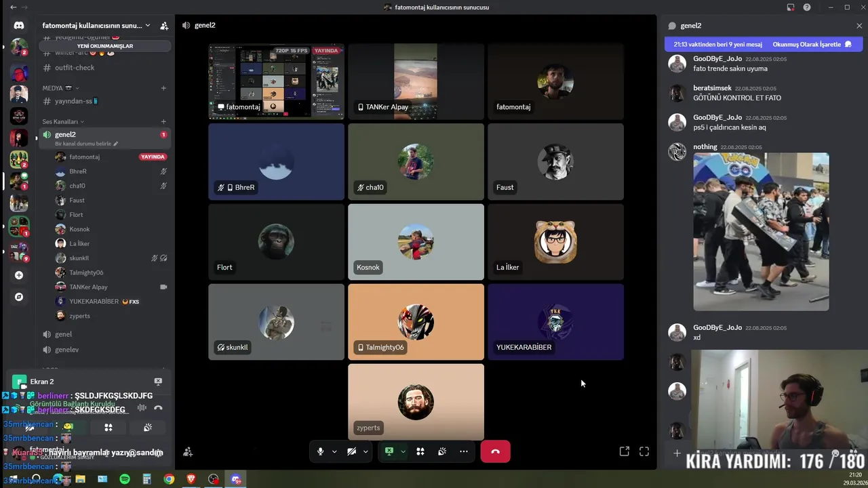
Task: Toggle noise suppression waveform icon
Action: click(x=142, y=407)
